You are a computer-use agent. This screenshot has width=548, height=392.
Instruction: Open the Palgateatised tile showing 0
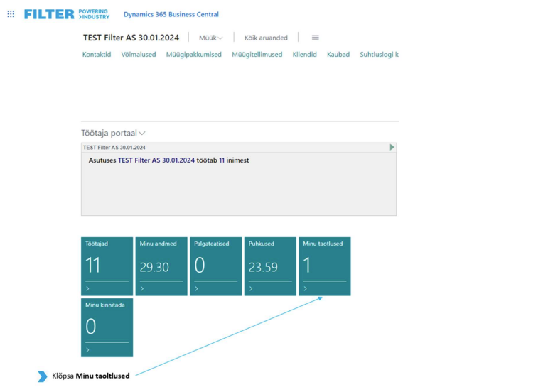[x=215, y=266]
